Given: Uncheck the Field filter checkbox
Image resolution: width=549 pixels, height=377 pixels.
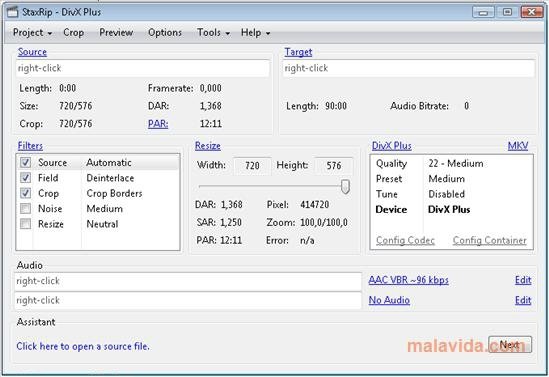Looking at the screenshot, I should [25, 178].
